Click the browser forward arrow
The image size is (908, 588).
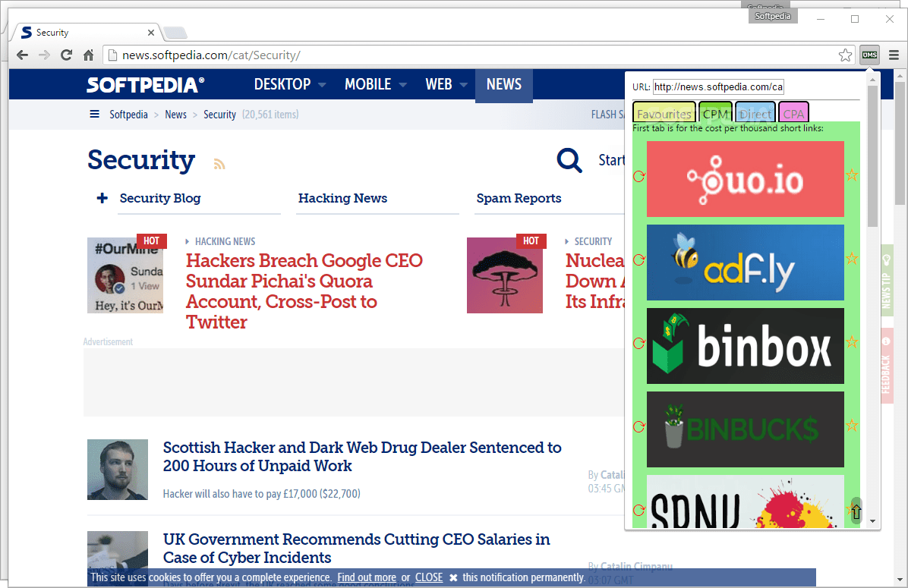click(44, 55)
